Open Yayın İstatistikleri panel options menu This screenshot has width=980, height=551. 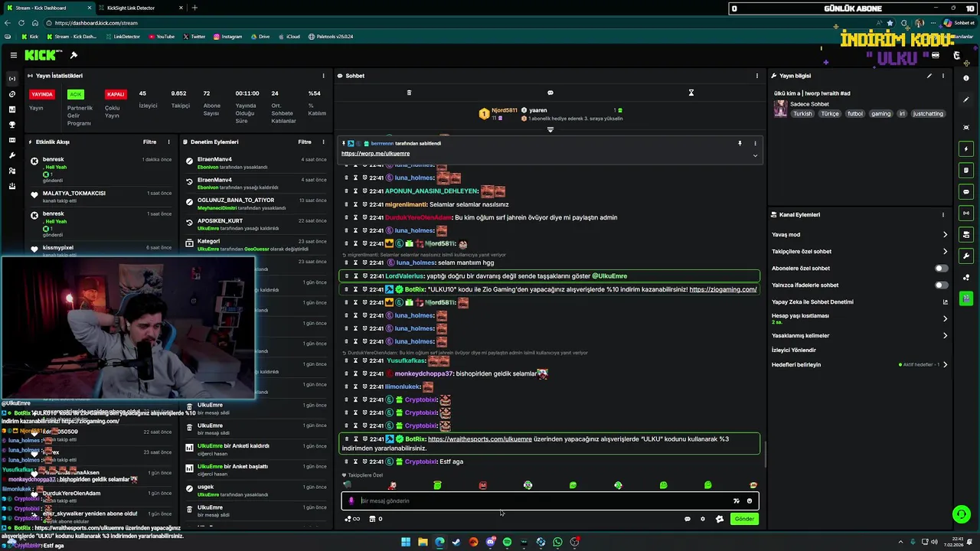point(325,76)
